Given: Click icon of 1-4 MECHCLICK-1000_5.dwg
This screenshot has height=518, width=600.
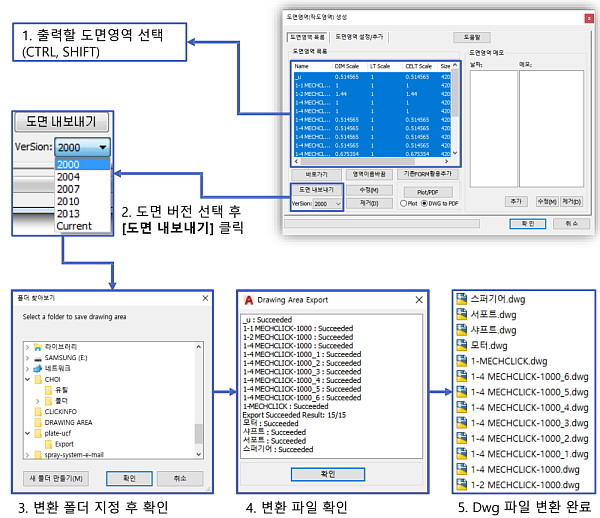Looking at the screenshot, I should click(461, 392).
